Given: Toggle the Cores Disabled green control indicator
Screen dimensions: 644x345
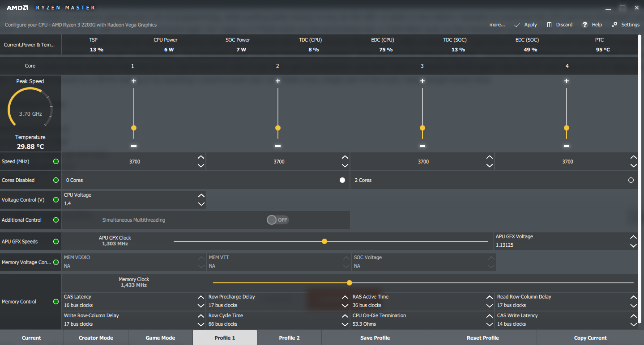Looking at the screenshot, I should [x=56, y=180].
